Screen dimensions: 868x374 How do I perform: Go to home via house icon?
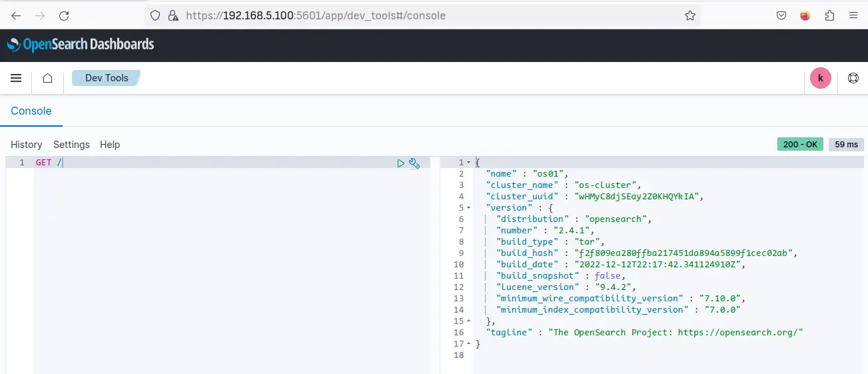pos(48,78)
